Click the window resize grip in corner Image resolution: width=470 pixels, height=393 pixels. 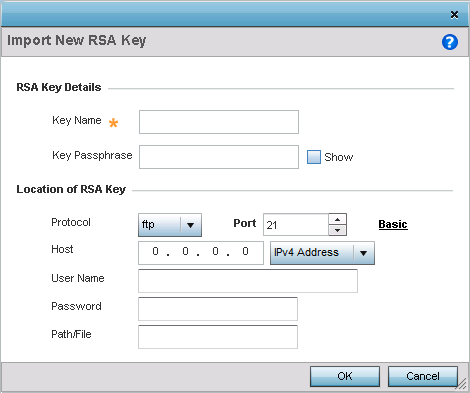click(x=462, y=384)
